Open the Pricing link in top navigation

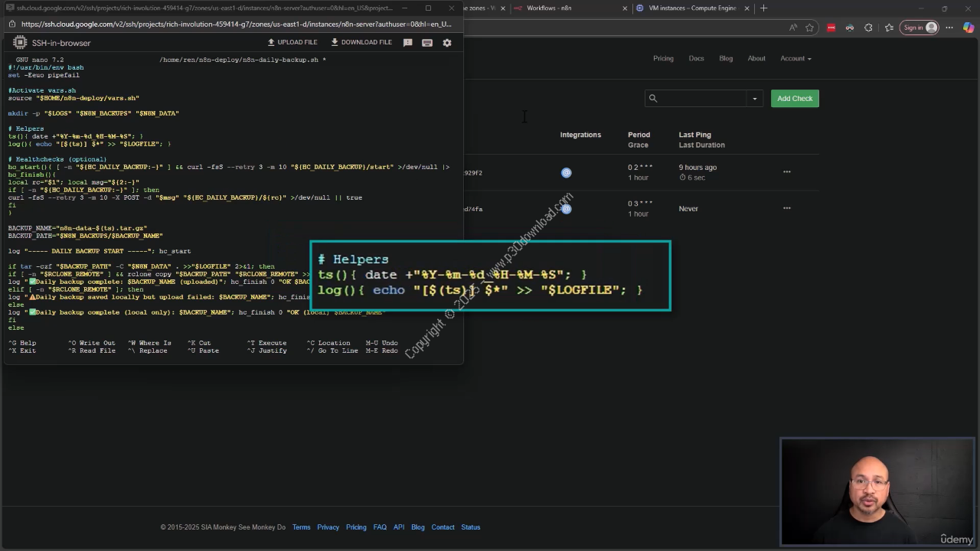pyautogui.click(x=663, y=58)
